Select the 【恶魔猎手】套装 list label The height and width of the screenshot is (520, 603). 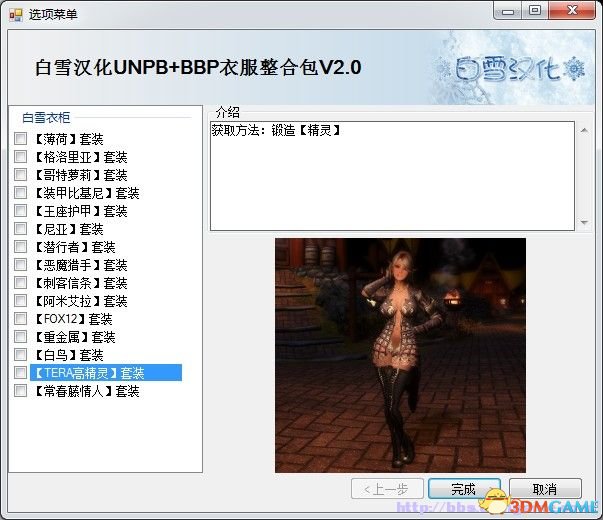(81, 265)
